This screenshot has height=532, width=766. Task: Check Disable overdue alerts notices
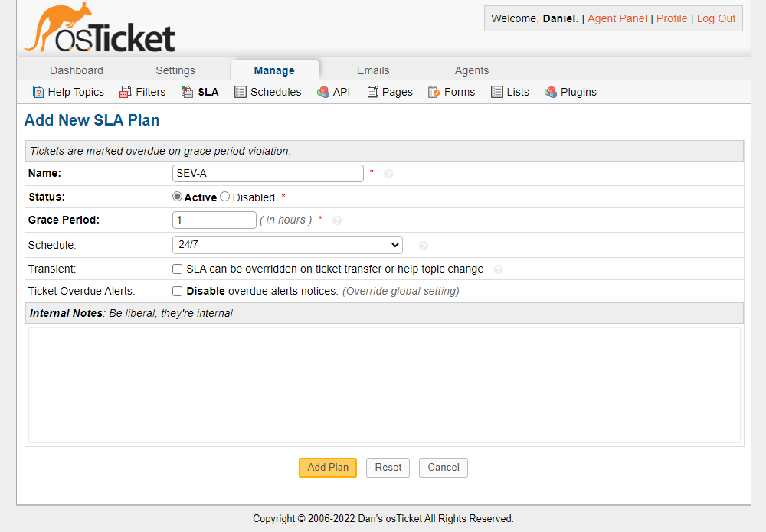point(178,292)
